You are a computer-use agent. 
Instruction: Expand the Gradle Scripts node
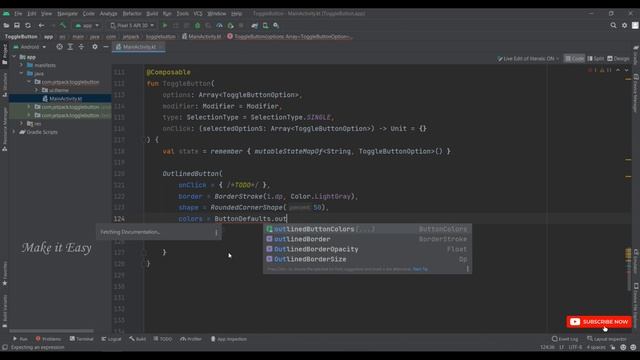click(15, 132)
